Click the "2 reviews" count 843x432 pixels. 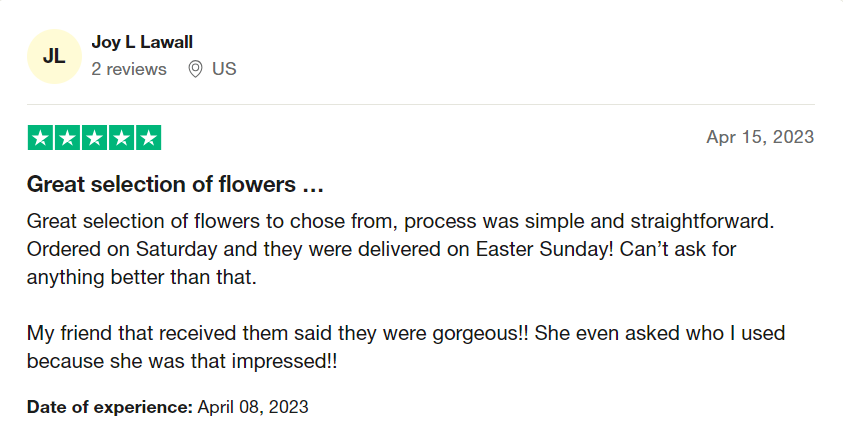pos(129,69)
